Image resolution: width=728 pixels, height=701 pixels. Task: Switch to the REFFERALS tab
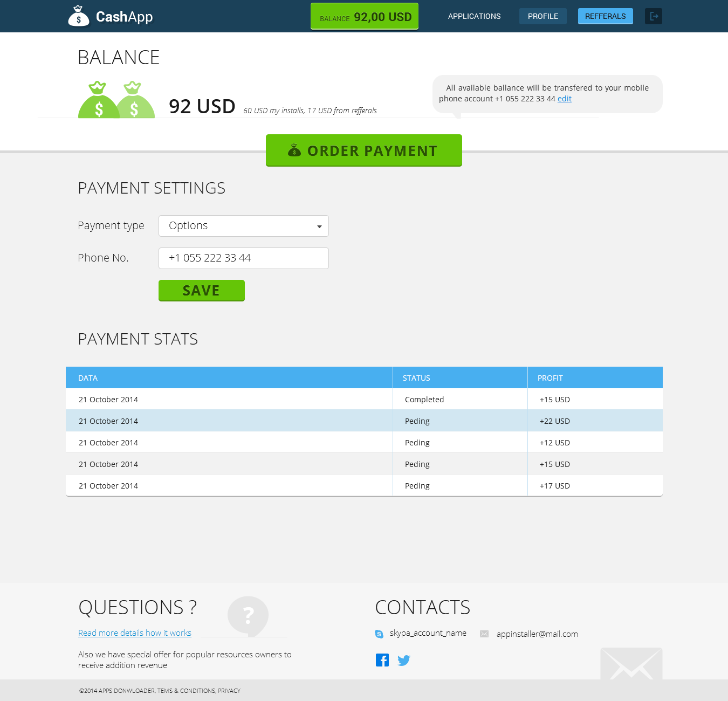coord(605,16)
